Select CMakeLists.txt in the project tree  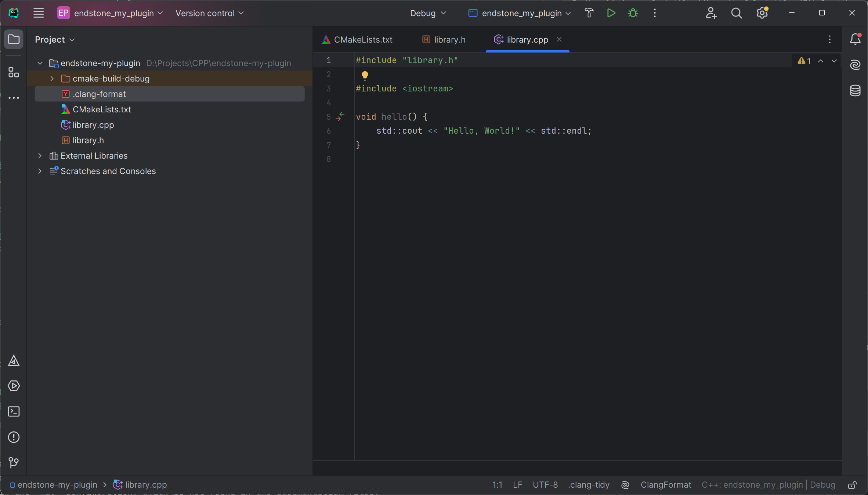pyautogui.click(x=102, y=109)
